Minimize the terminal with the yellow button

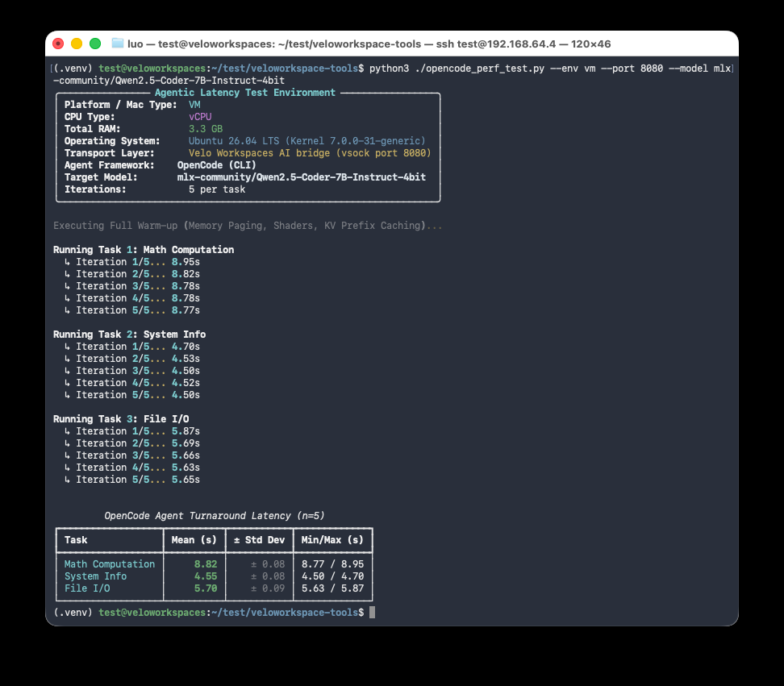point(77,44)
